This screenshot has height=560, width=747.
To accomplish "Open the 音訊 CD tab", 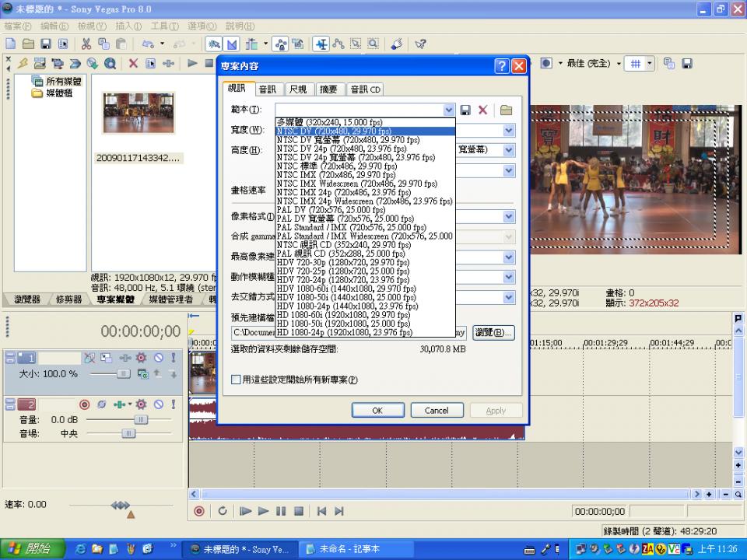I will [365, 89].
